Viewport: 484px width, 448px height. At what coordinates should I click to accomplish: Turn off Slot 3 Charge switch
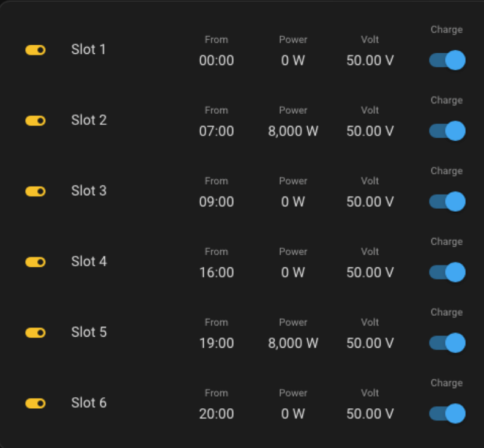pos(447,201)
